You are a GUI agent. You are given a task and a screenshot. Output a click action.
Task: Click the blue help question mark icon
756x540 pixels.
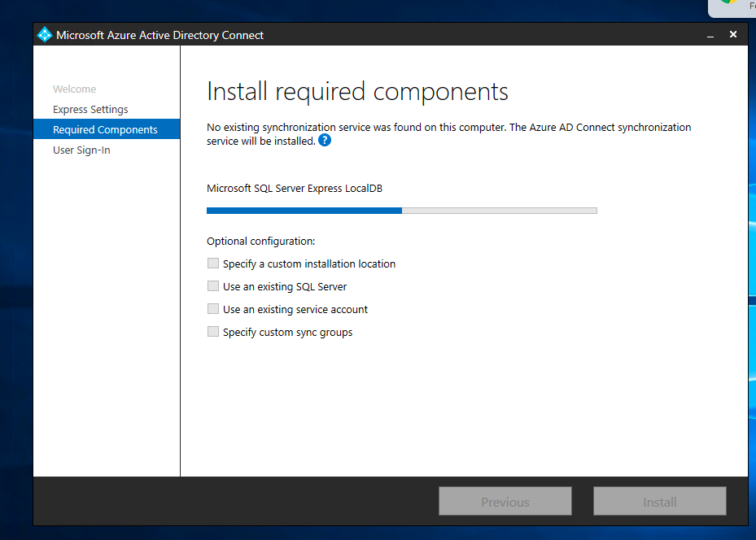[x=325, y=140]
